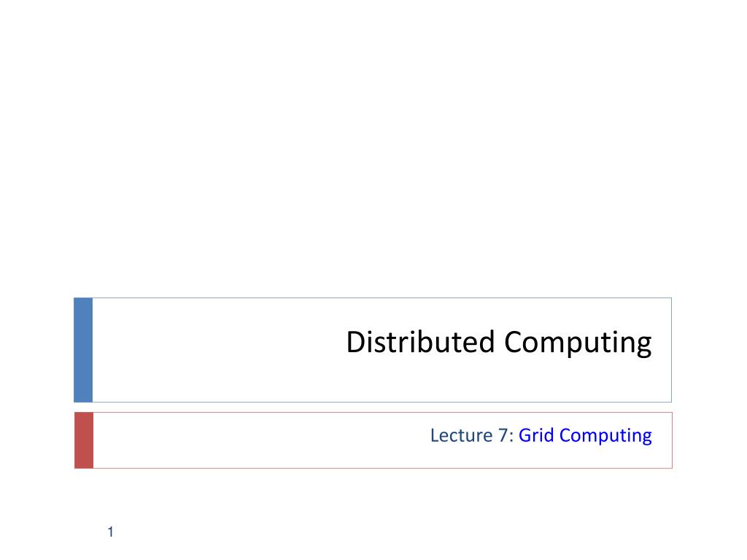747x560 pixels.
Task: Select the blue accent bar beside title
Action: (83, 350)
